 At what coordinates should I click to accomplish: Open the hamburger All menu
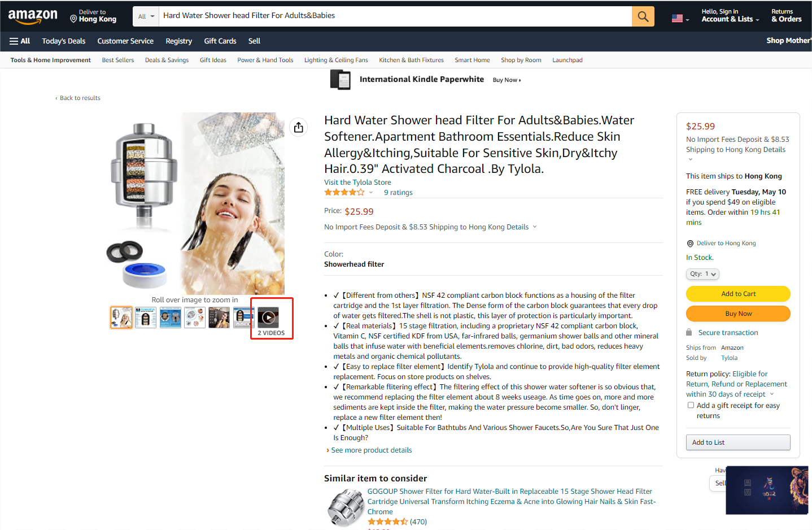20,41
